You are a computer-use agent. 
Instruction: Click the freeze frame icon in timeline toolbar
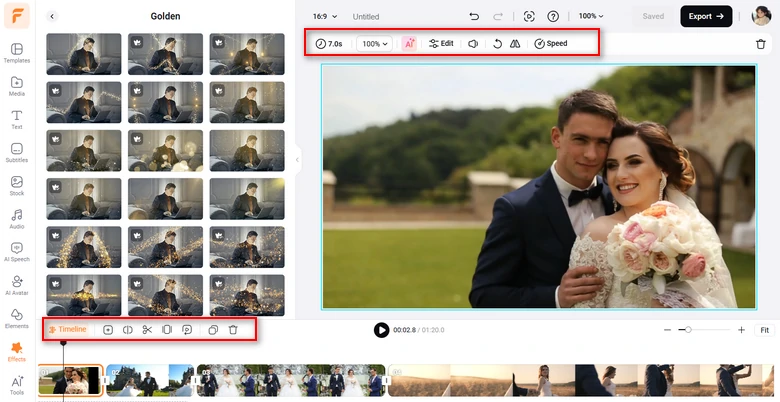(167, 329)
